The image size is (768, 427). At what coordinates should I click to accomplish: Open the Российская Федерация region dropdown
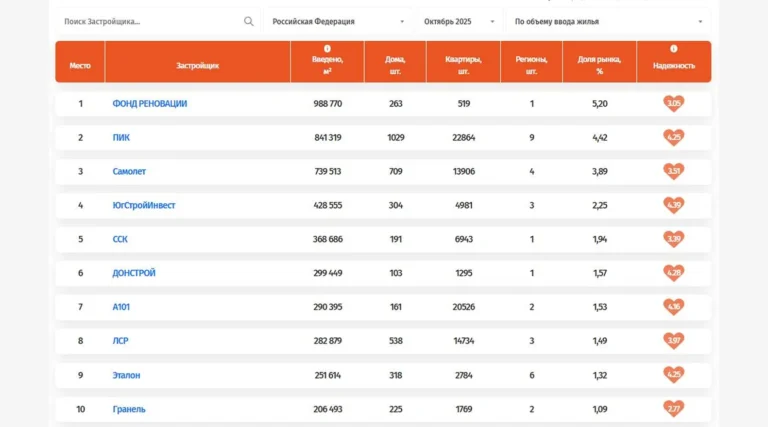tap(338, 22)
